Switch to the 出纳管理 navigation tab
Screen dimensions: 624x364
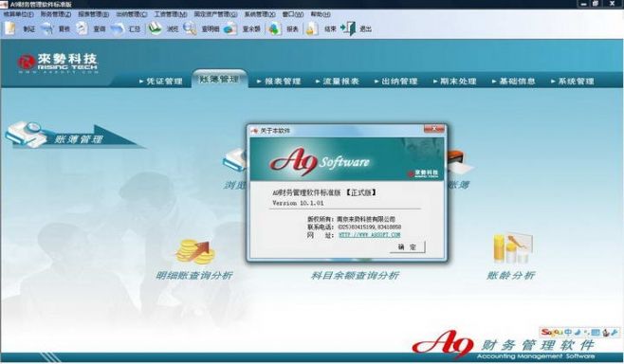396,82
